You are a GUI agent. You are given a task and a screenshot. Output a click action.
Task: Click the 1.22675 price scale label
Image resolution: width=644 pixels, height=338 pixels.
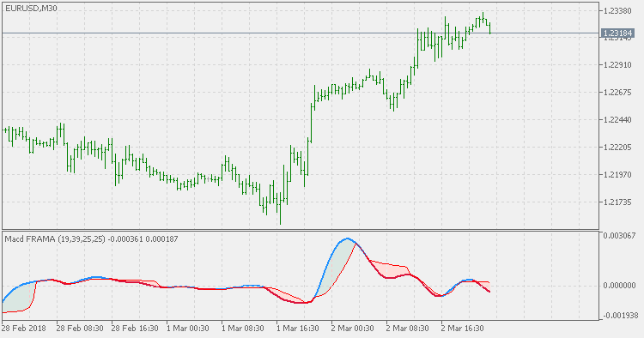(x=617, y=93)
